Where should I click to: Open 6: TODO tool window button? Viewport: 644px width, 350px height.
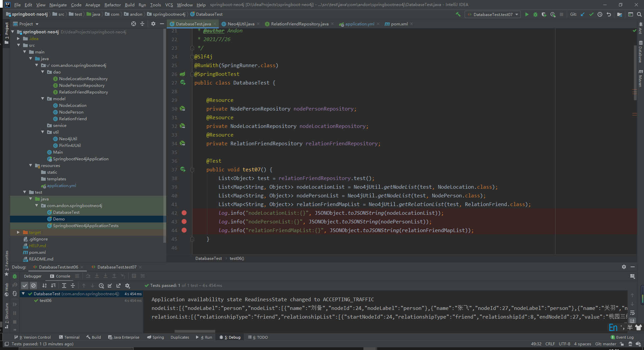pos(258,337)
